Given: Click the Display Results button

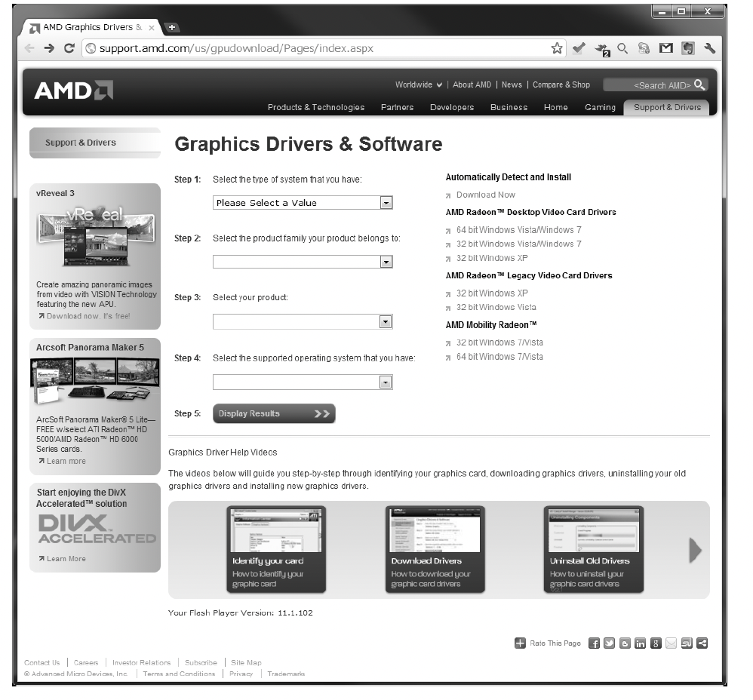Looking at the screenshot, I should click(x=274, y=413).
